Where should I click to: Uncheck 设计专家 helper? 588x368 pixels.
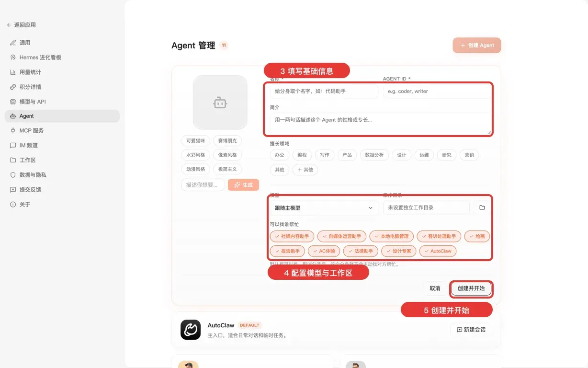pyautogui.click(x=399, y=251)
